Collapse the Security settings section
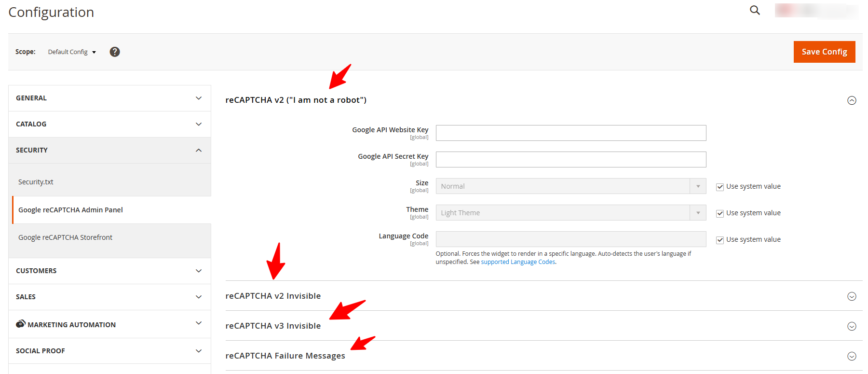This screenshot has height=374, width=868. [109, 150]
